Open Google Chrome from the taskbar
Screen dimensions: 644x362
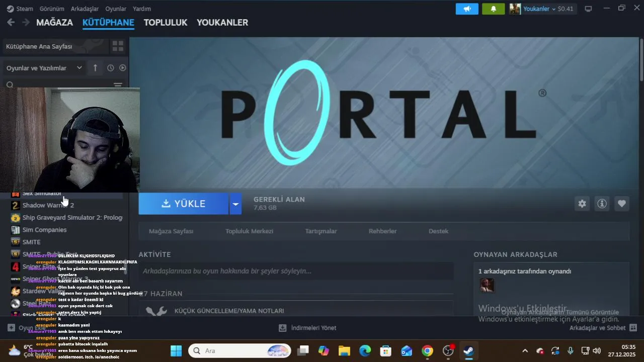coord(427,350)
